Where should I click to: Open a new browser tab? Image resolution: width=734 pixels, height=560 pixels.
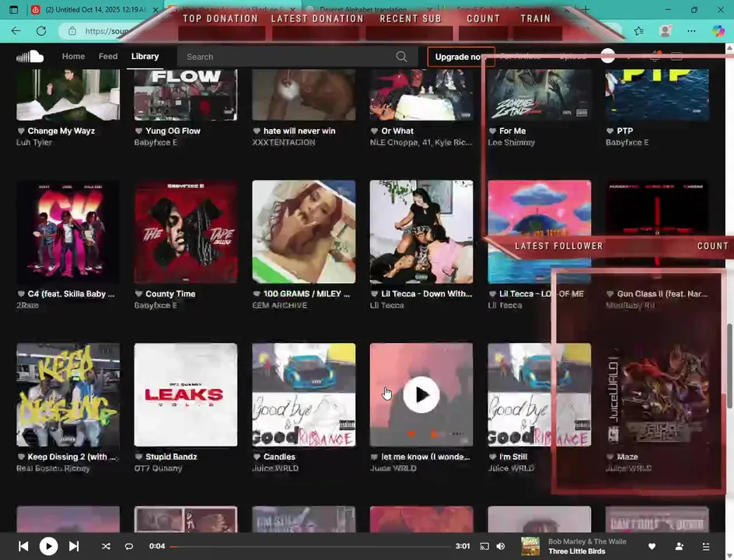click(585, 10)
